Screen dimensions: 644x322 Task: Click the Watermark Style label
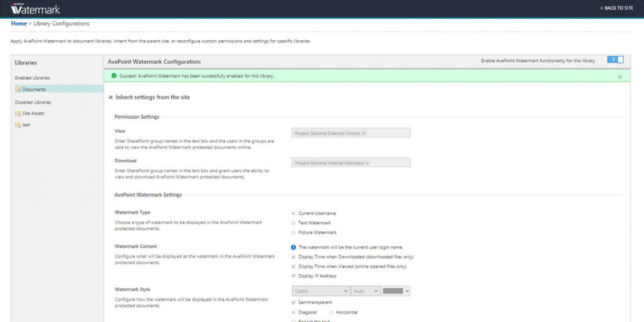tap(132, 290)
